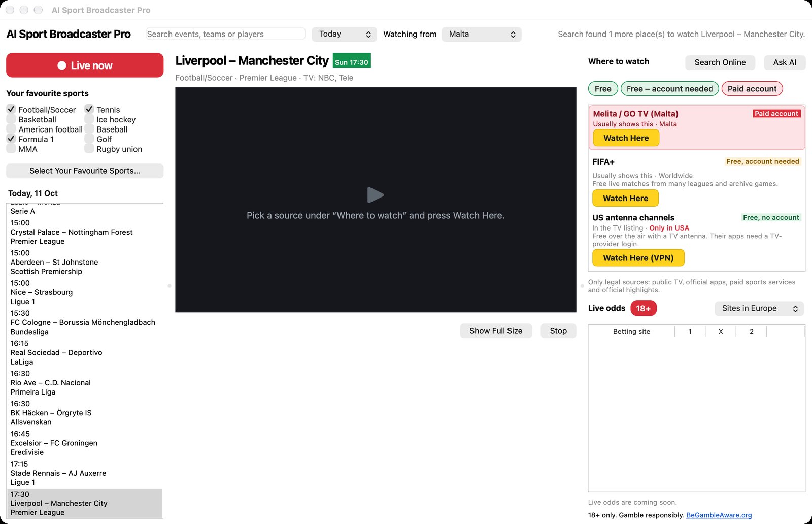
Task: Select Nice – Strasbourg match
Action: coord(85,292)
